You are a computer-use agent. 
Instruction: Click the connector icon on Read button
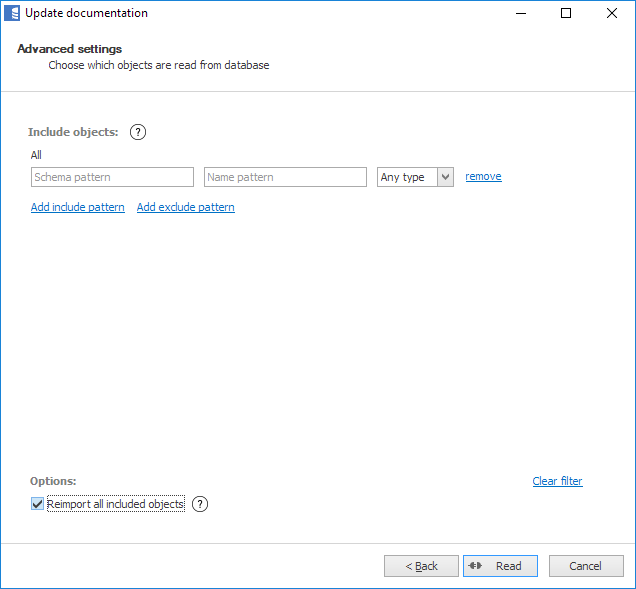(475, 566)
